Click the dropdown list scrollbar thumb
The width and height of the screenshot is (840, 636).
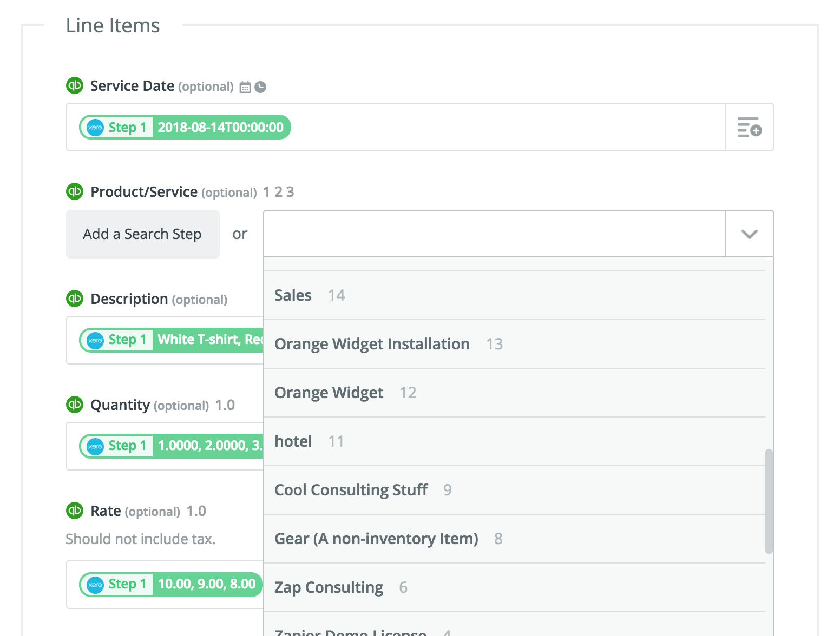[769, 501]
